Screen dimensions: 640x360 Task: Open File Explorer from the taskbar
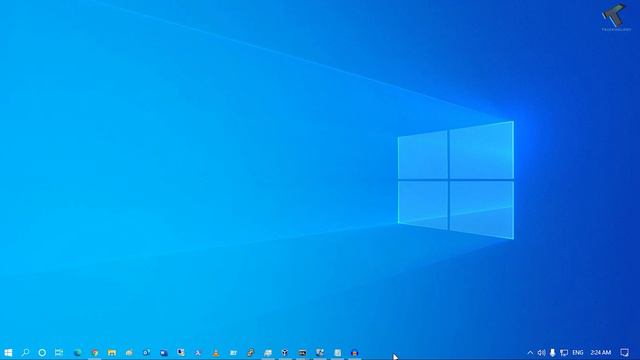112,353
